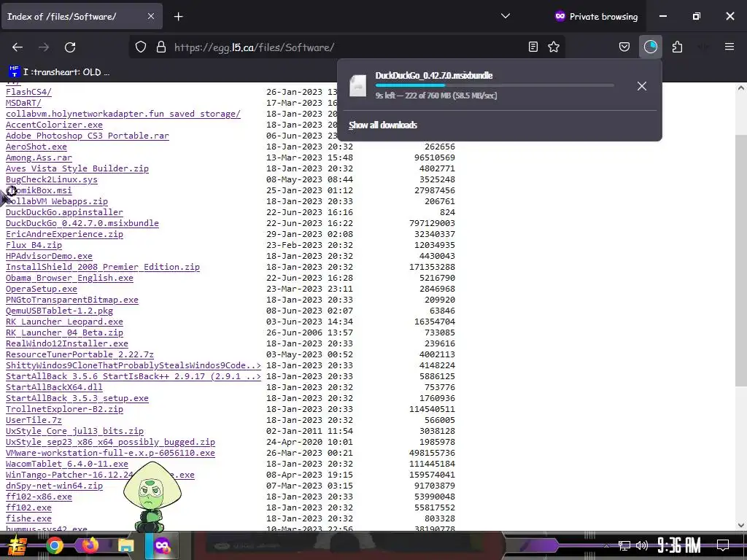Open the FlashCS4/ folder link
Screen dimensions: 747x560
coord(28,92)
